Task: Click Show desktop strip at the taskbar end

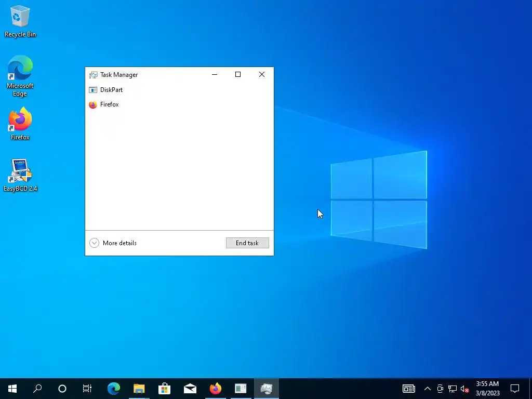Action: point(530,389)
